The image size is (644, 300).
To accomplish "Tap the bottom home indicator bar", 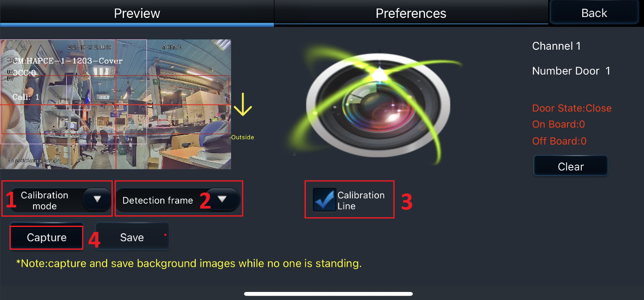I will tap(328, 294).
